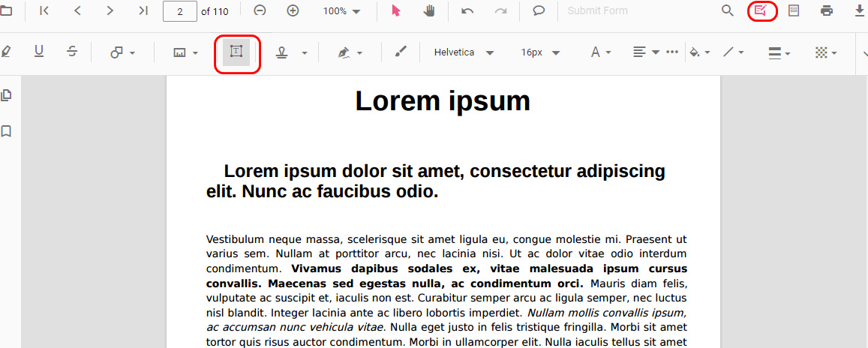Image resolution: width=868 pixels, height=348 pixels.
Task: Open the search magnifier tool
Action: (727, 11)
